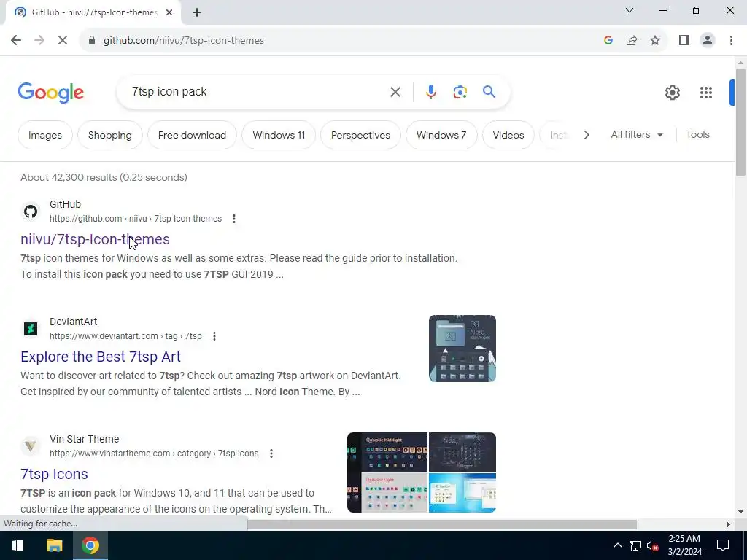
Task: Filter results by Images
Action: pyautogui.click(x=44, y=135)
